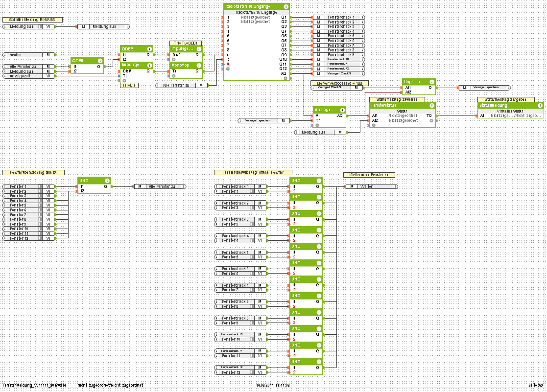Select Fenstercheck 9 output marker at Q9
Screen dimensions: 547x392
pyautogui.click(x=338, y=55)
